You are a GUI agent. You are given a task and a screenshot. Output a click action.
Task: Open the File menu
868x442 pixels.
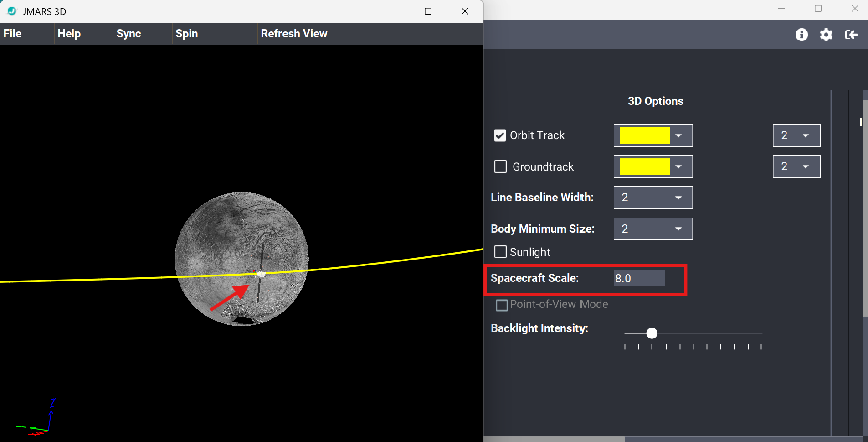pos(13,34)
